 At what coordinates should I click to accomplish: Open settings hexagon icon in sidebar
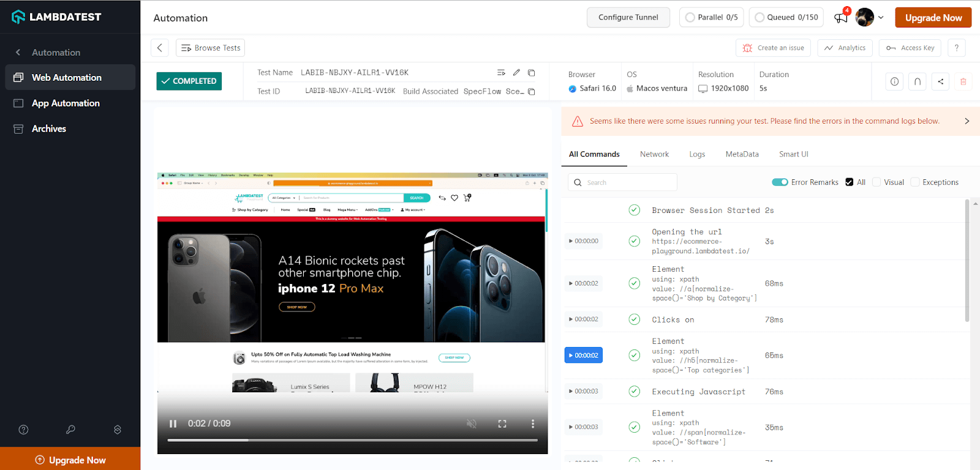point(118,430)
